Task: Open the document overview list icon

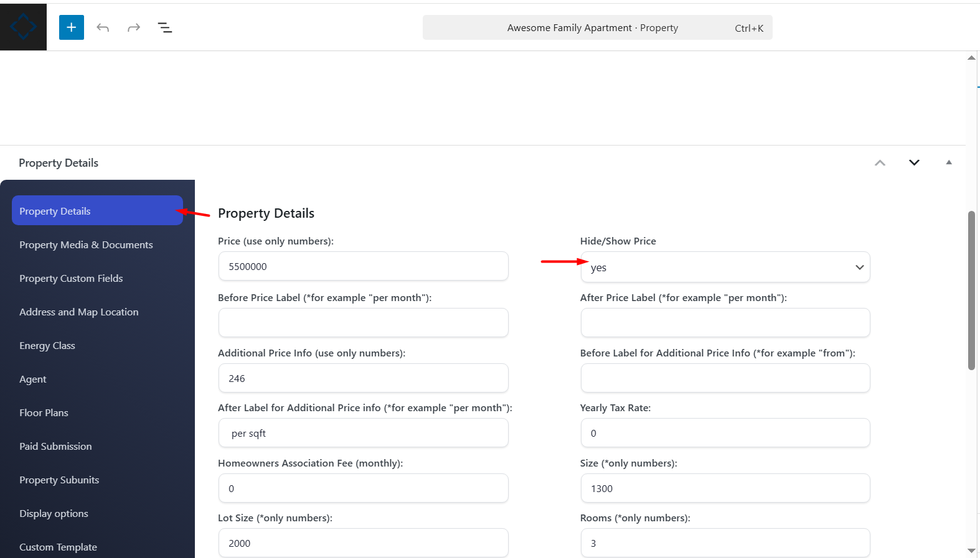Action: click(x=165, y=27)
